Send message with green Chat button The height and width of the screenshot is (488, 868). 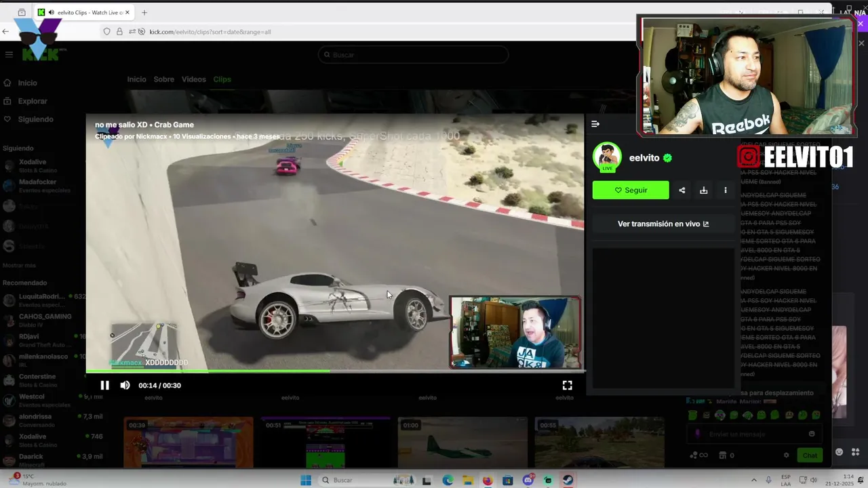(x=810, y=455)
